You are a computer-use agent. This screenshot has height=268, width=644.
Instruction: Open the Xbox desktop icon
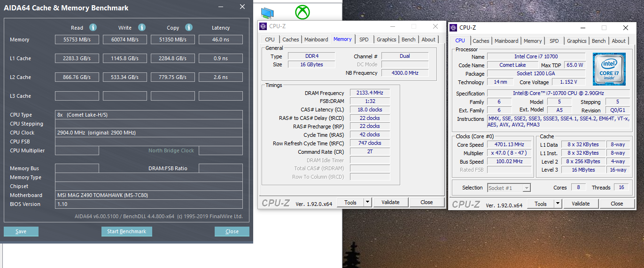(302, 12)
